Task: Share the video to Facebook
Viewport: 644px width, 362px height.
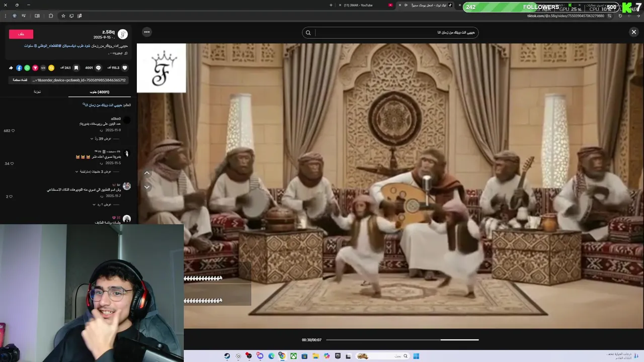Action: [x=19, y=68]
